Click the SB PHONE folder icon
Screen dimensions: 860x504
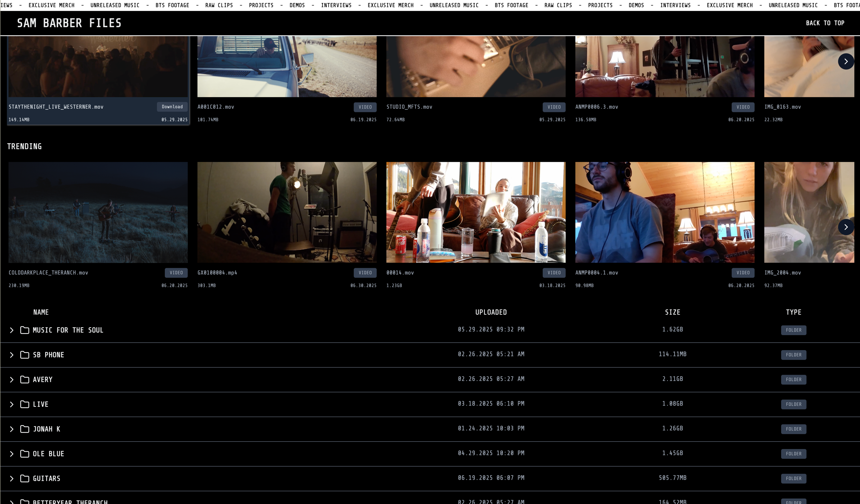[x=25, y=355]
